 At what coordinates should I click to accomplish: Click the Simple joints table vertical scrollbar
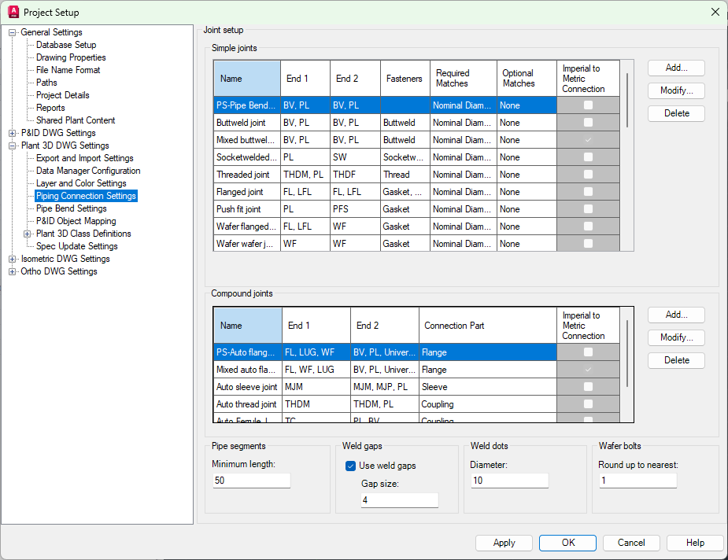click(x=627, y=101)
